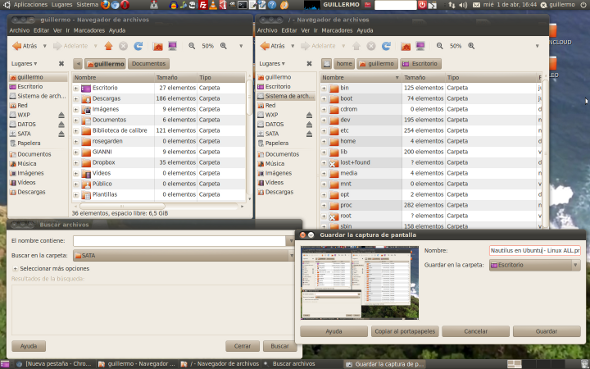Select root filesystem path button in root (/) window
This screenshot has height=369, width=590.
327,64
